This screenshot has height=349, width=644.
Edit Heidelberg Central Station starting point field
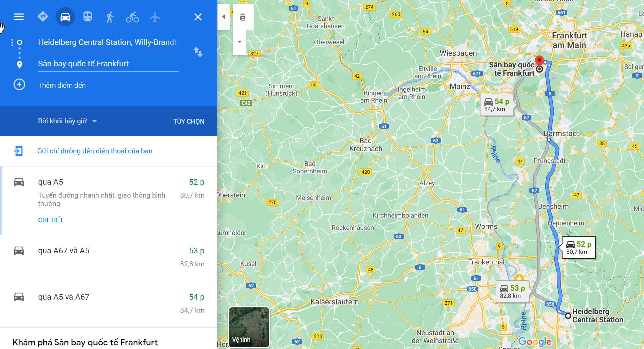[x=108, y=42]
